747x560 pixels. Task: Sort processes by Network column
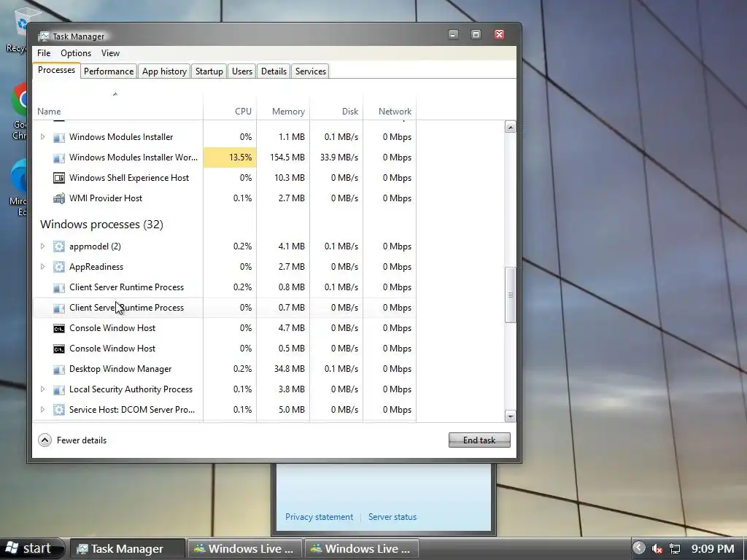point(390,108)
